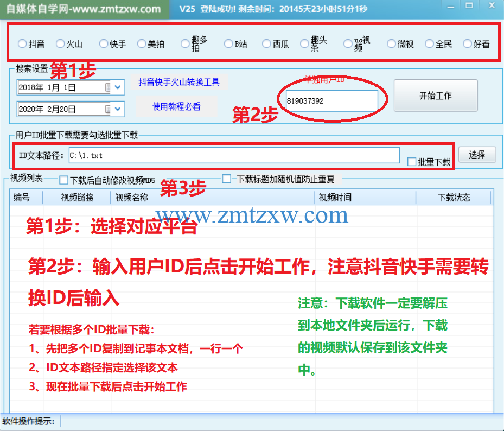Open the end date dropdown arrow for 2020年2月20日
This screenshot has height=431, width=504.
tap(118, 109)
